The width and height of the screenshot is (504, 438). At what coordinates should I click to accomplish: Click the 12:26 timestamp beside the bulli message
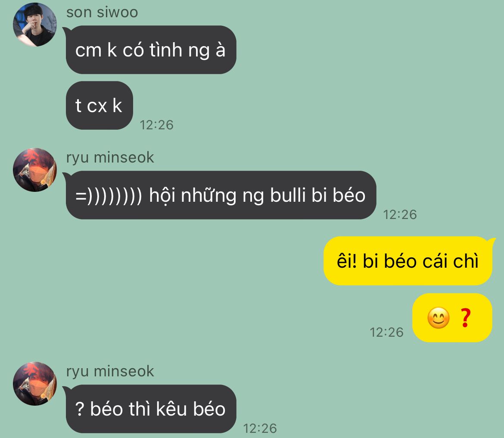point(400,215)
